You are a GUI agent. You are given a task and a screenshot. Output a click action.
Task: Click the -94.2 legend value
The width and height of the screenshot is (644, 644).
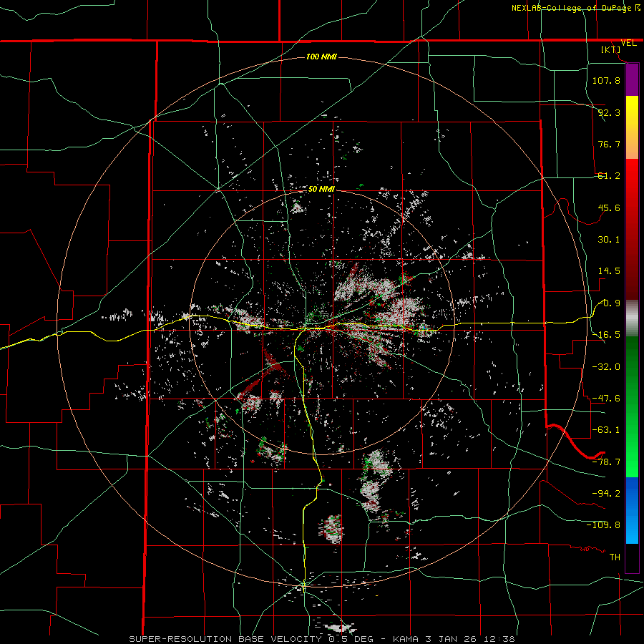(606, 494)
